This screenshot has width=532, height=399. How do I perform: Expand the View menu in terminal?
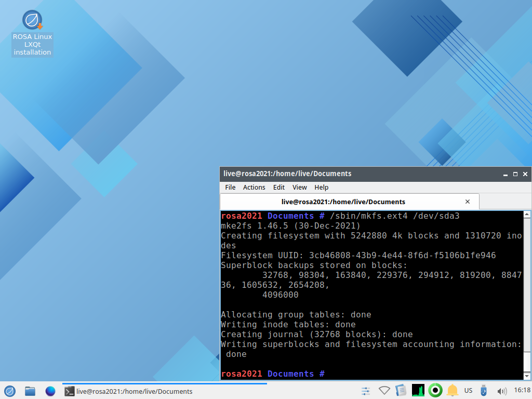pos(300,187)
